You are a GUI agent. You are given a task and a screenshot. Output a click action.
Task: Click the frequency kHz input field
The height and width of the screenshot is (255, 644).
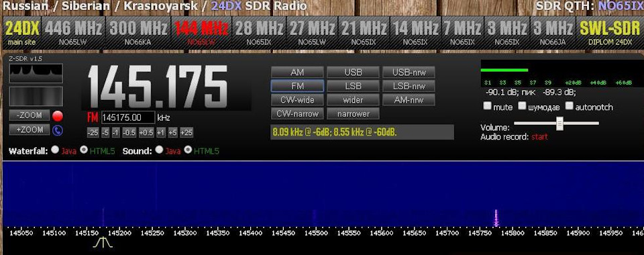point(128,117)
